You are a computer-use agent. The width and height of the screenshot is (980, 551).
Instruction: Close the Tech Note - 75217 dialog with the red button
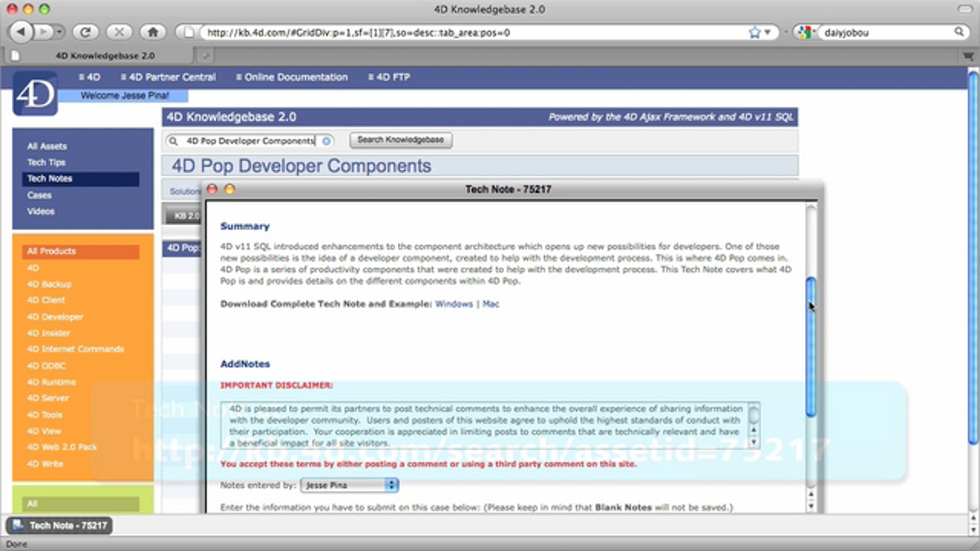[212, 189]
